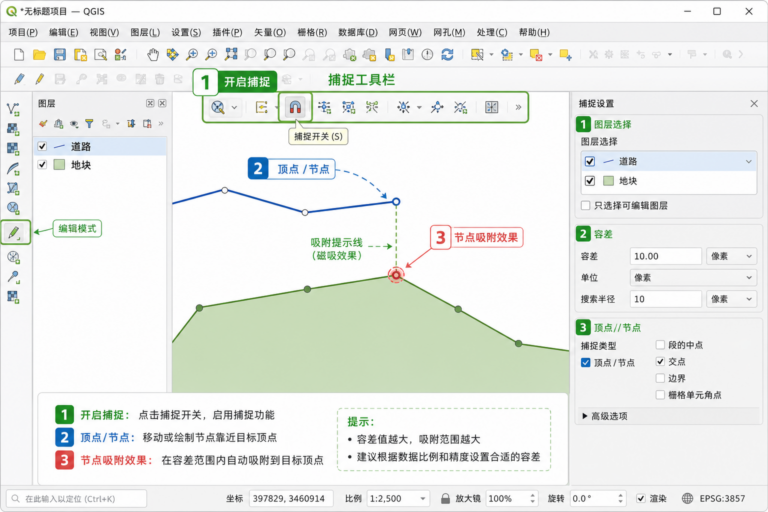The width and height of the screenshot is (768, 512).
Task: Lock the scale with the padlock icon
Action: coord(445,498)
